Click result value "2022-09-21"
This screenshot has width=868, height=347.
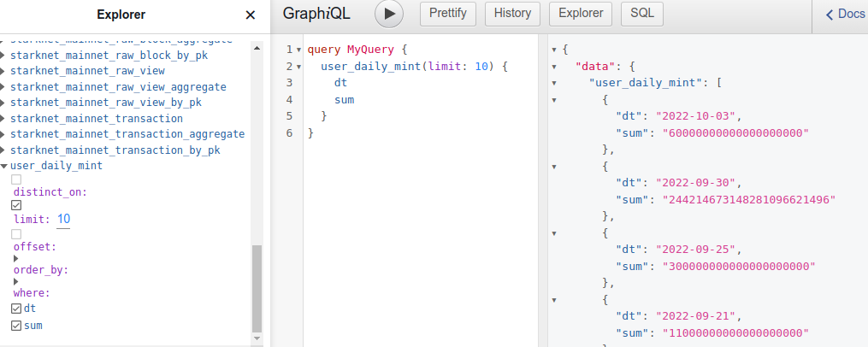click(696, 316)
